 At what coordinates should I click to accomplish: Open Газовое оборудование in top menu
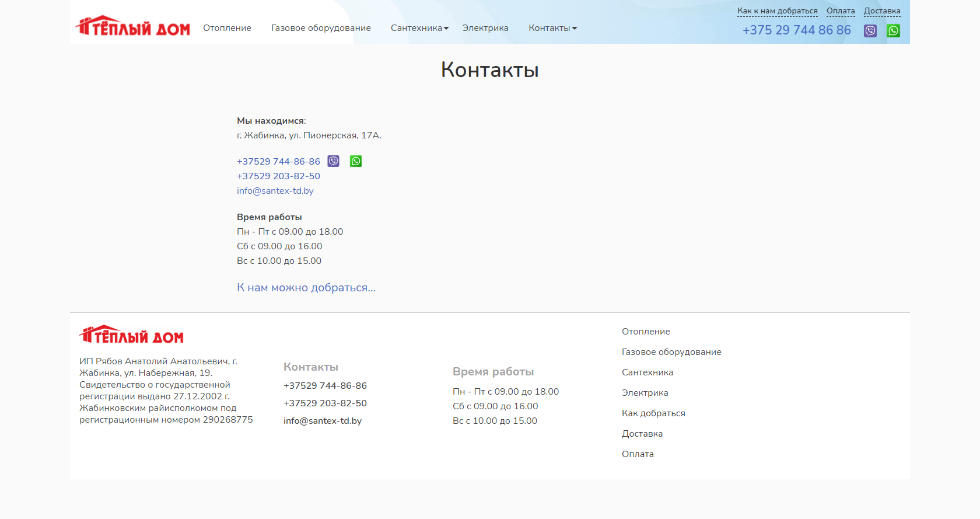tap(321, 28)
